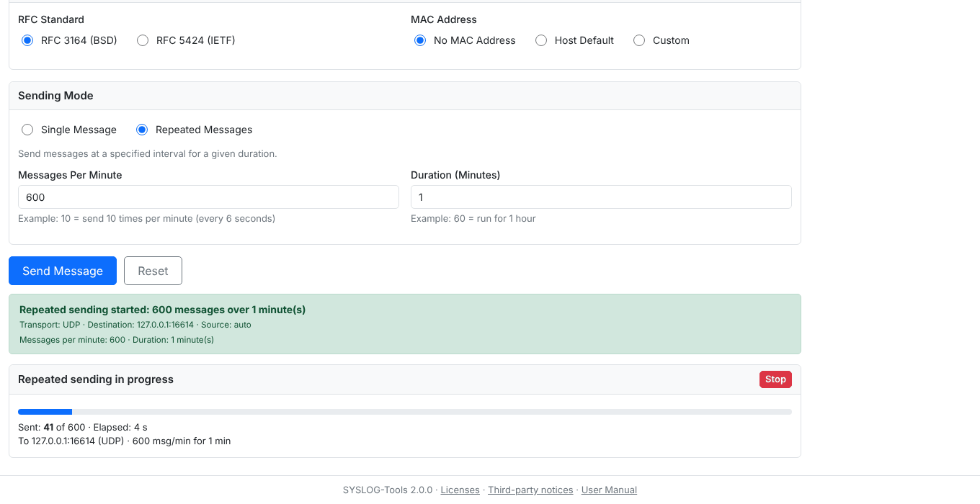The width and height of the screenshot is (980, 504).
Task: Click the Duration (Minutes) field
Action: 601,197
